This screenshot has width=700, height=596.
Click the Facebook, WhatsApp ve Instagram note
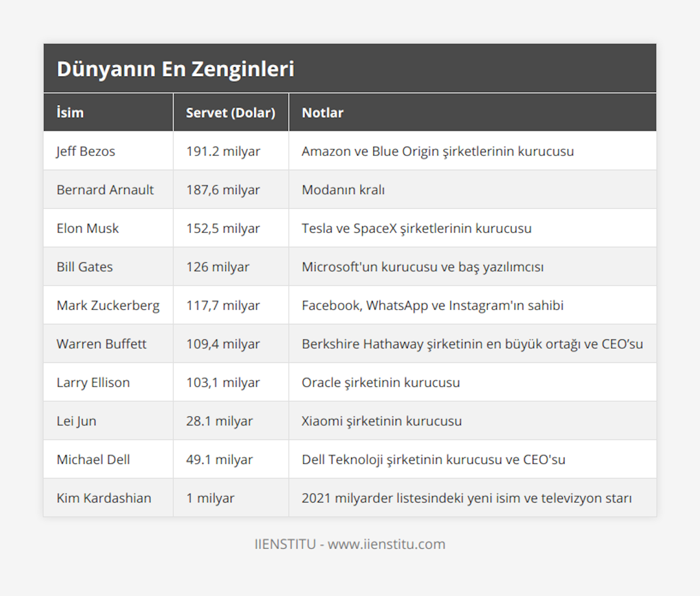click(432, 305)
